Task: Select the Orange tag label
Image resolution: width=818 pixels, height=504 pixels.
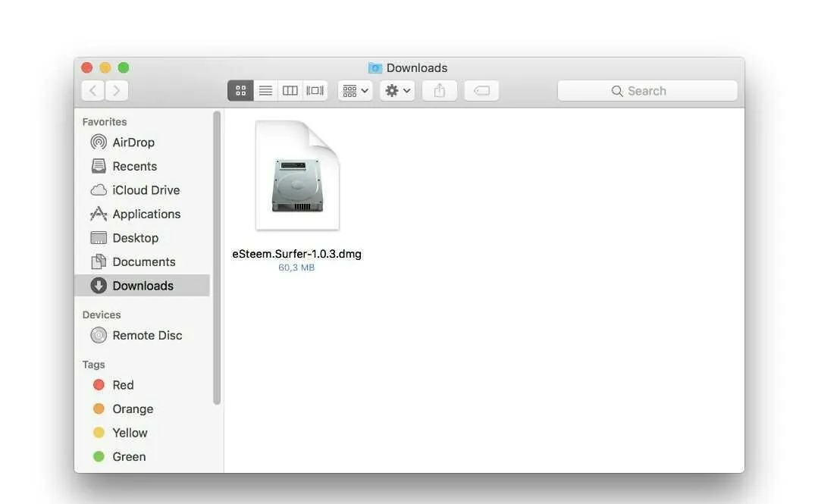Action: tap(133, 409)
